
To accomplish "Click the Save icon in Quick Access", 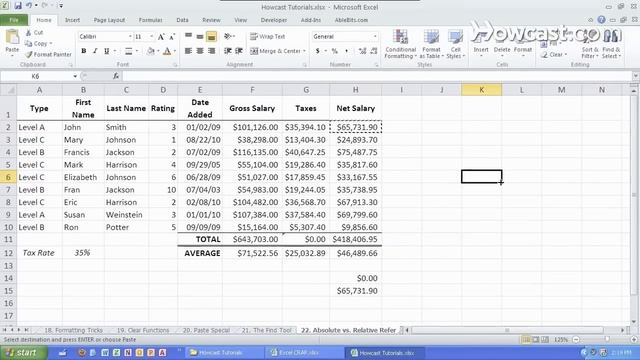I will pyautogui.click(x=18, y=6).
